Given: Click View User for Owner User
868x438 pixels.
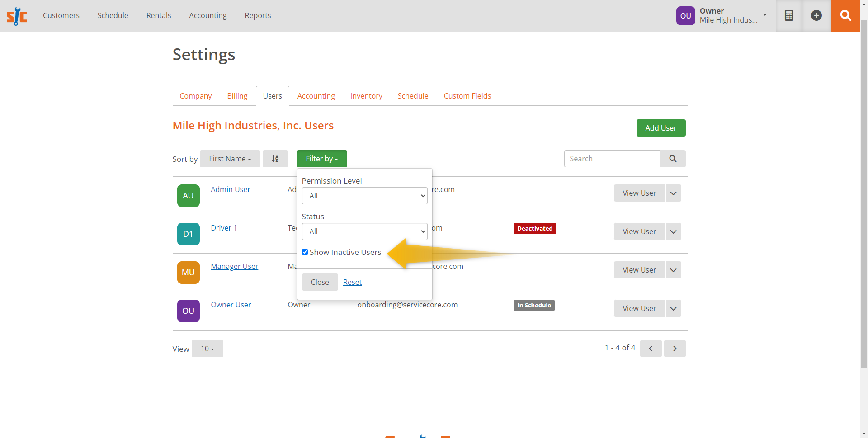Looking at the screenshot, I should click(639, 308).
